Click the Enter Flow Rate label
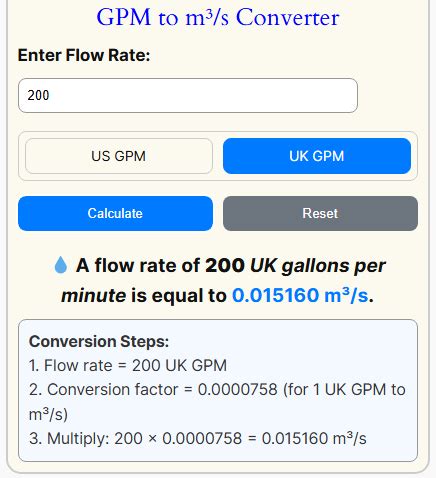This screenshot has height=478, width=436. tap(84, 55)
